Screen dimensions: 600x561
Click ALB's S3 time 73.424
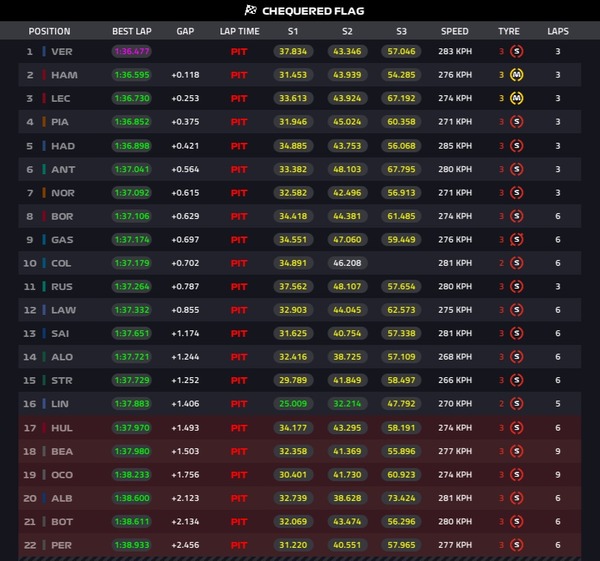pos(401,498)
